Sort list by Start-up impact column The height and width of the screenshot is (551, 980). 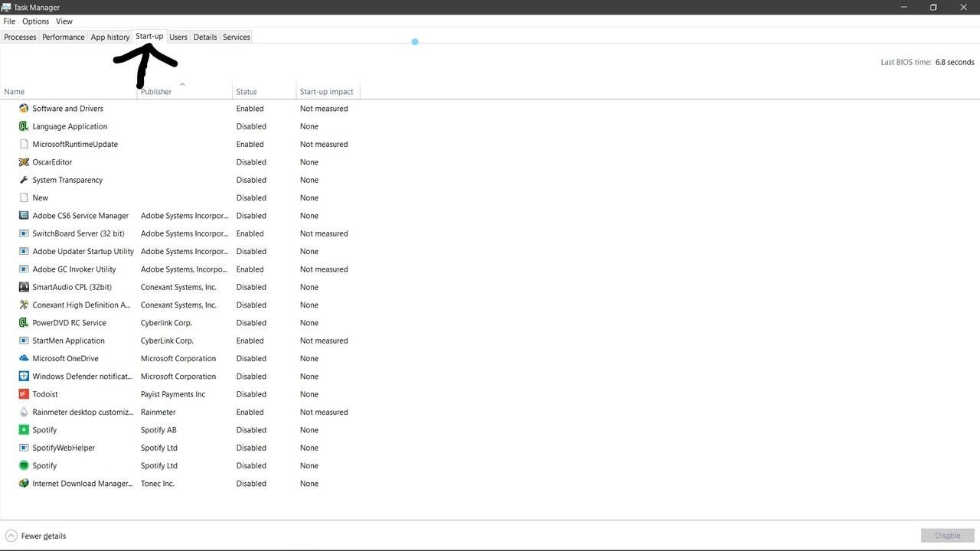326,92
